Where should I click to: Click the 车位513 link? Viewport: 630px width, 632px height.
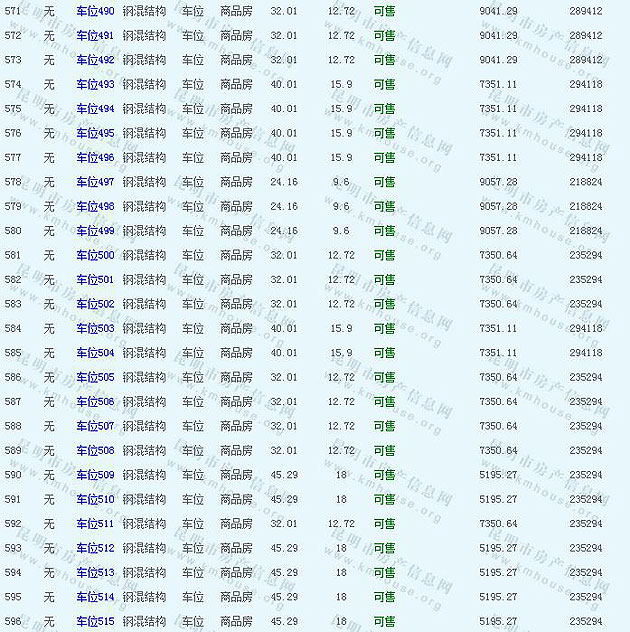95,573
